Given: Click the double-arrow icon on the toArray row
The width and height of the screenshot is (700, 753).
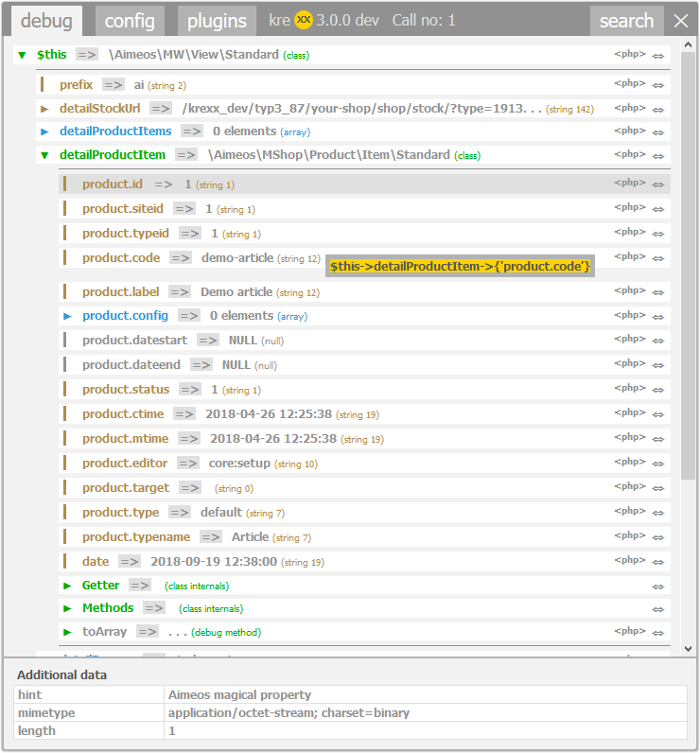Looking at the screenshot, I should pyautogui.click(x=658, y=633).
